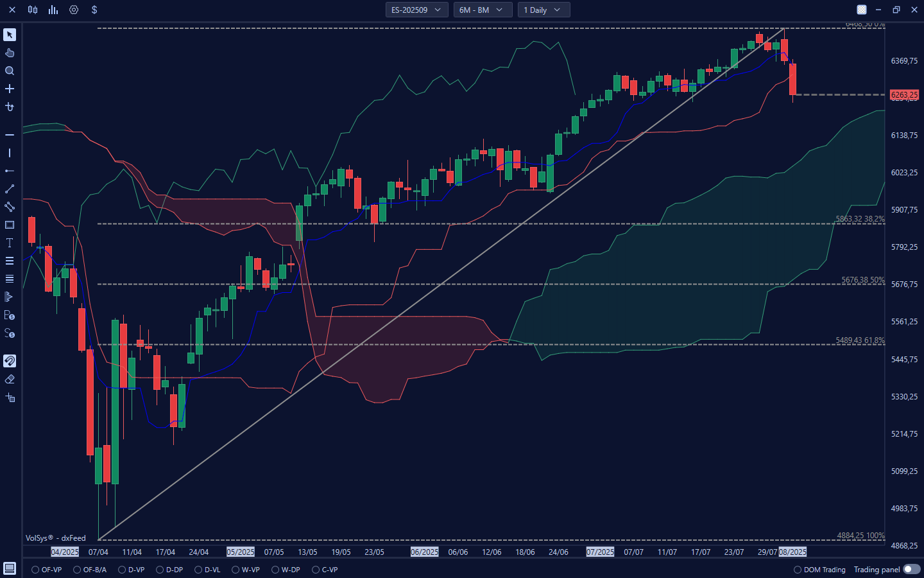Open the ES-202509 symbol dropdown
Viewport: 924px width, 578px height.
click(x=416, y=10)
